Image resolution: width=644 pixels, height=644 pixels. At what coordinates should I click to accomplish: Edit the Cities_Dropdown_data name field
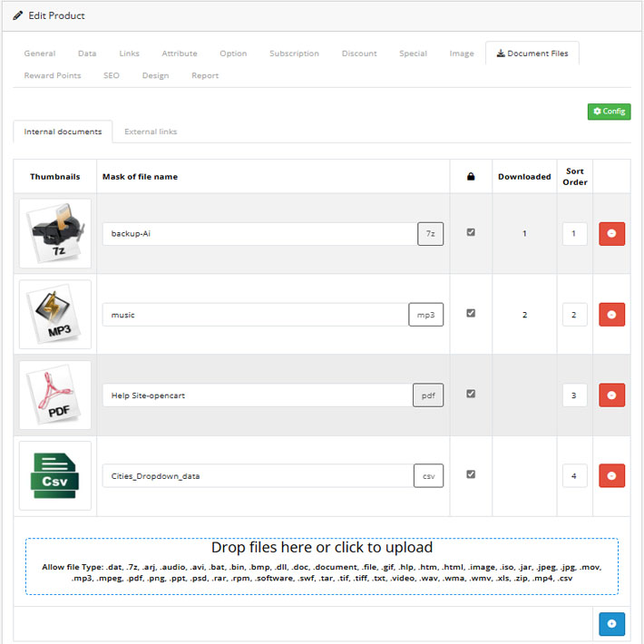coord(258,475)
